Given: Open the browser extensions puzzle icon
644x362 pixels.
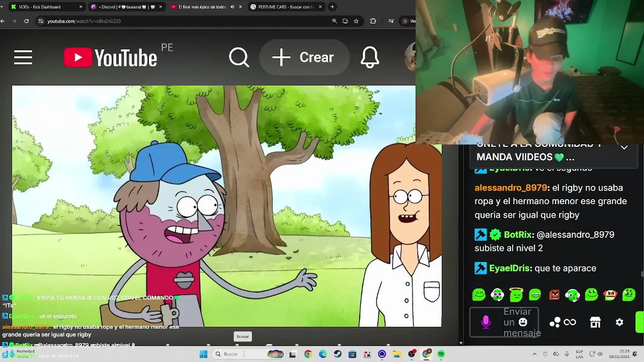Looking at the screenshot, I should coord(373,21).
